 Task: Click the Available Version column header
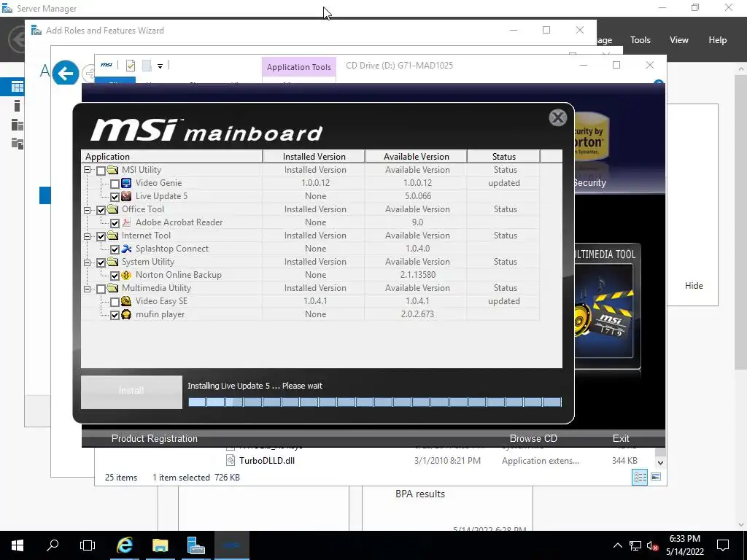(417, 157)
